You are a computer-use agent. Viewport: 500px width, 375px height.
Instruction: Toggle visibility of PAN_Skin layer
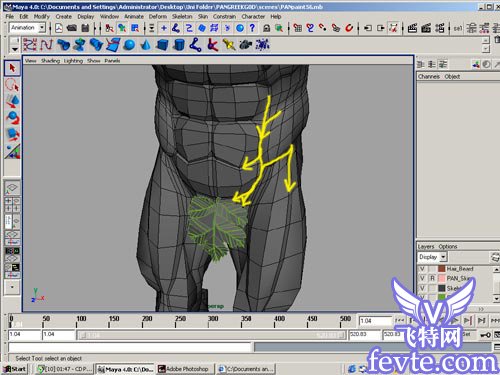click(x=422, y=278)
